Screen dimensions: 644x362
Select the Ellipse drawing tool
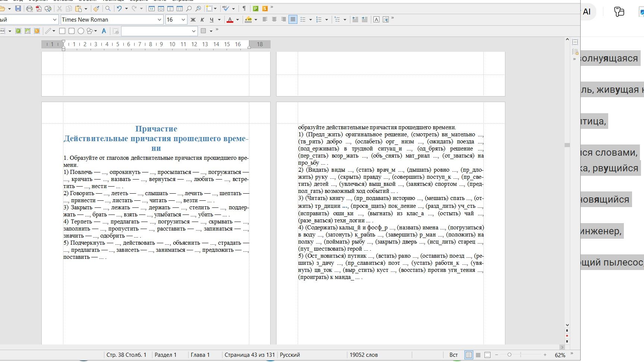(x=80, y=31)
